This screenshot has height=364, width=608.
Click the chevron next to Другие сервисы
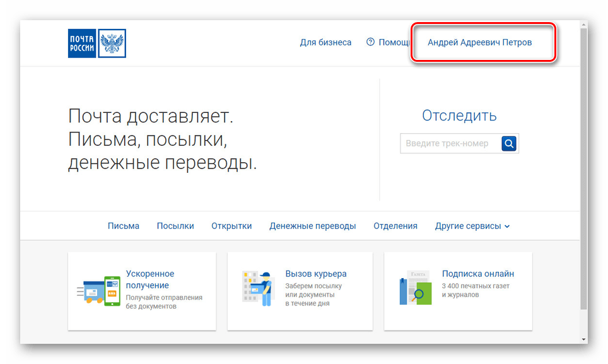(507, 226)
